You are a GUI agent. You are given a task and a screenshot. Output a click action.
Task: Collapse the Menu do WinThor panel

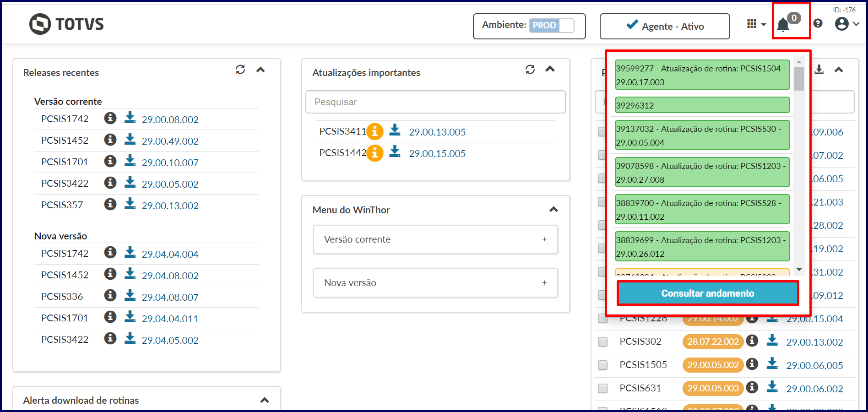553,210
